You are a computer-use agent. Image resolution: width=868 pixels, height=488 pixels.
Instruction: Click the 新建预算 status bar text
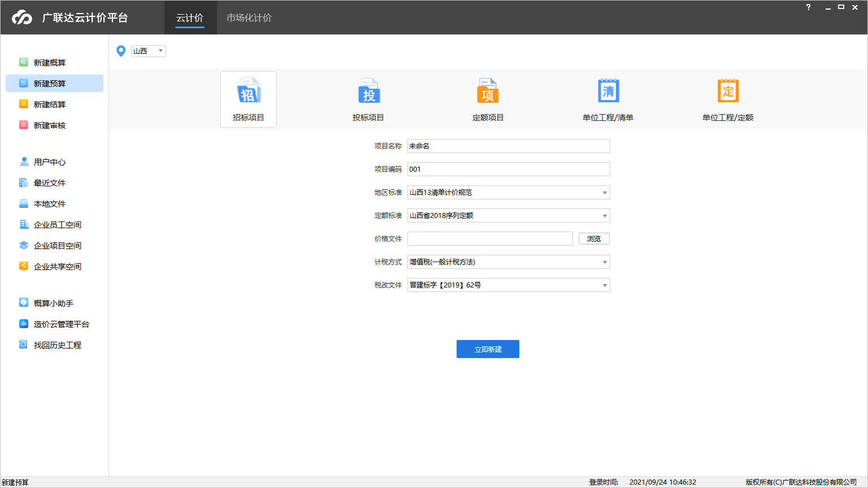(x=15, y=482)
